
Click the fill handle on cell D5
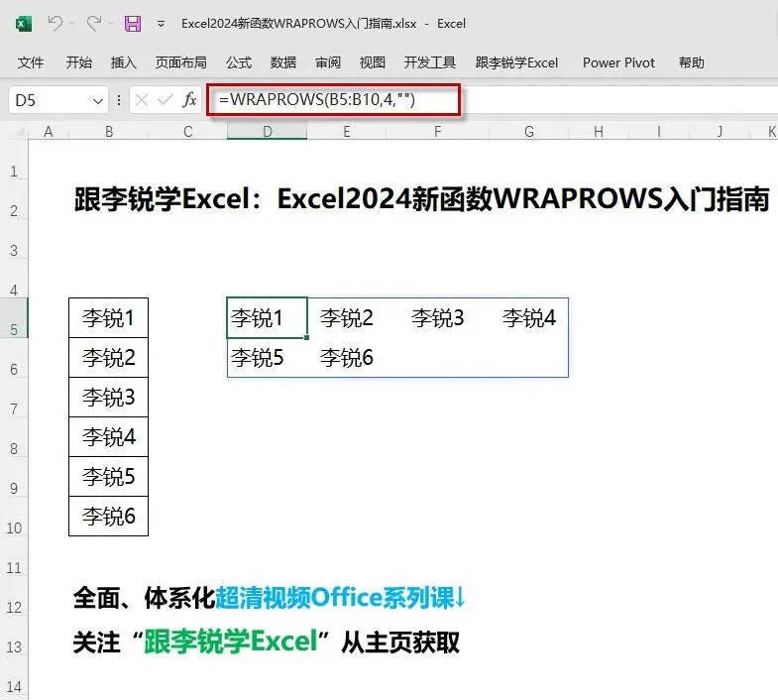[x=306, y=337]
